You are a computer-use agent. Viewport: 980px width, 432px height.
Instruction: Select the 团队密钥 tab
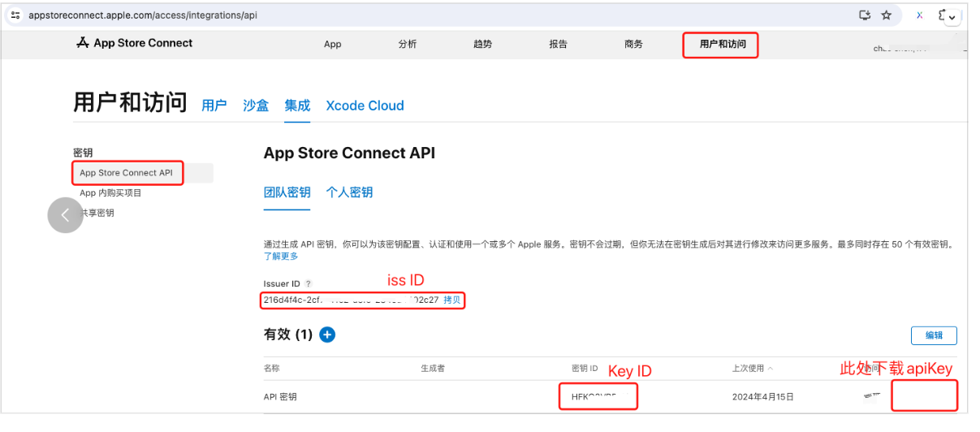(287, 192)
